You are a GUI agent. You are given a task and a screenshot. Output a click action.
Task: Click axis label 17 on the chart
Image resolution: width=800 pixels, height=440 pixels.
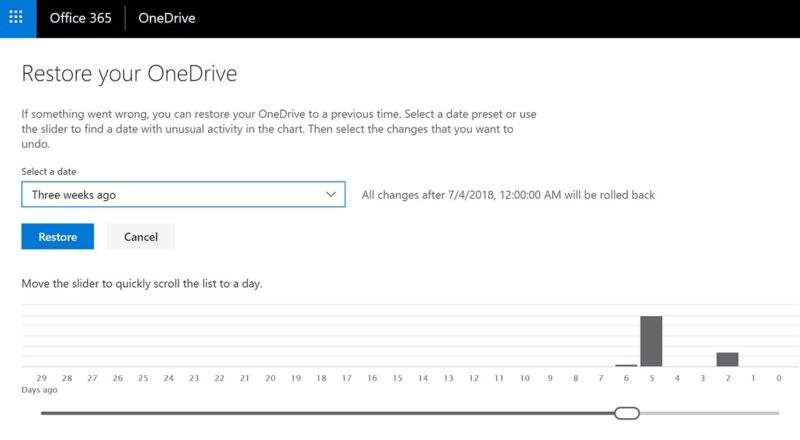pyautogui.click(x=347, y=378)
